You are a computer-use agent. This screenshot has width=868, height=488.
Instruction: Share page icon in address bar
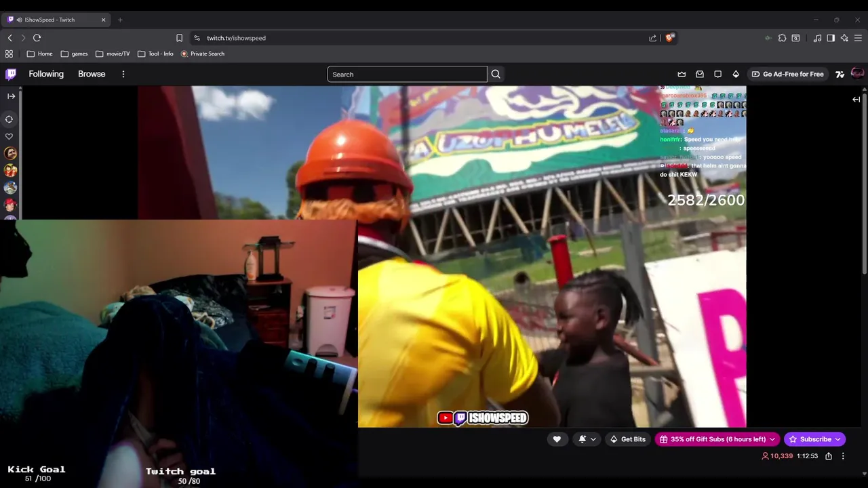point(652,38)
